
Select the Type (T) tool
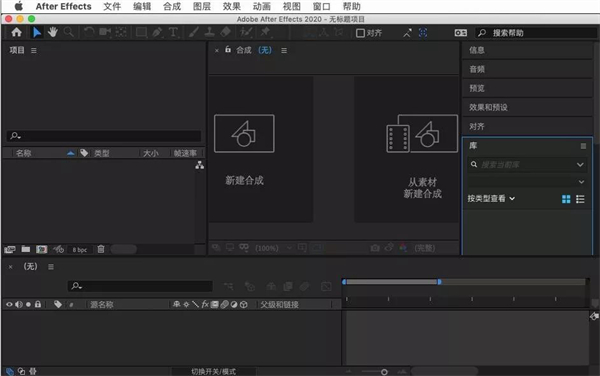[173, 33]
